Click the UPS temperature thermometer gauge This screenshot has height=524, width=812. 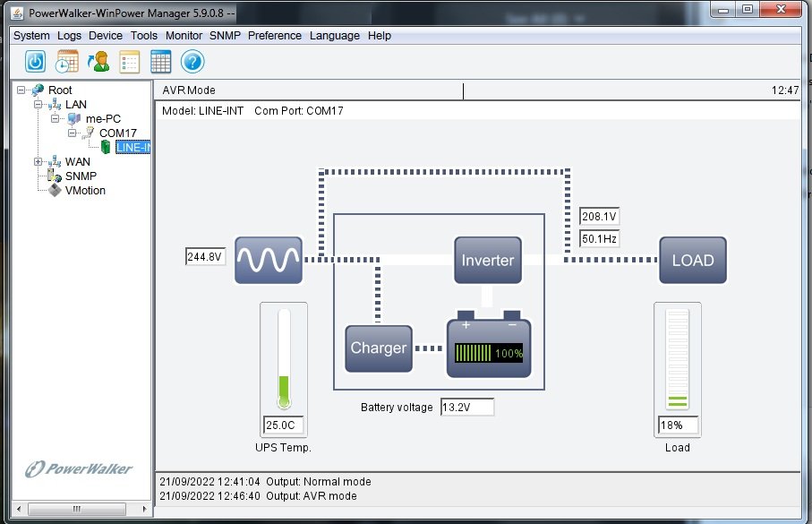tap(284, 358)
